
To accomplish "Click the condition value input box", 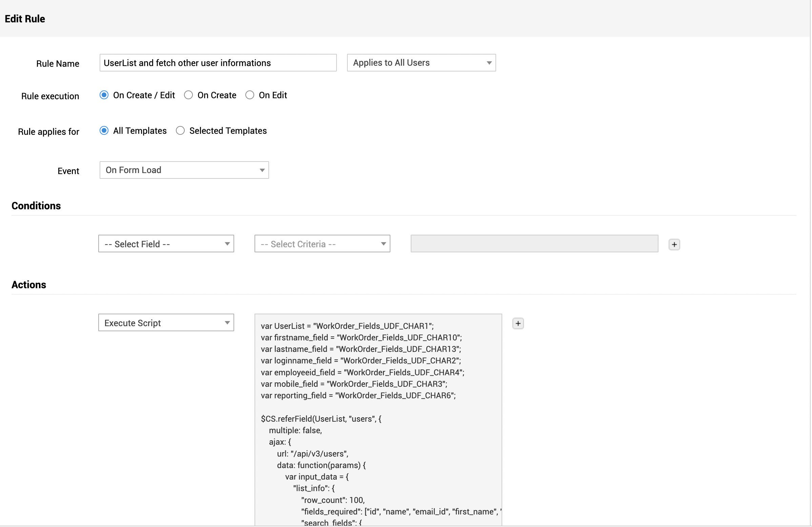I will [x=535, y=244].
